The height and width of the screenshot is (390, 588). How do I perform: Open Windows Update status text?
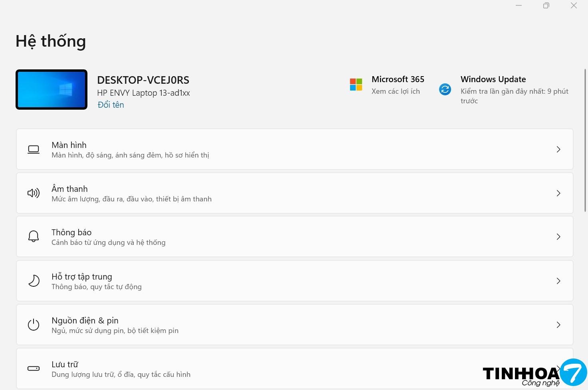[x=514, y=91]
